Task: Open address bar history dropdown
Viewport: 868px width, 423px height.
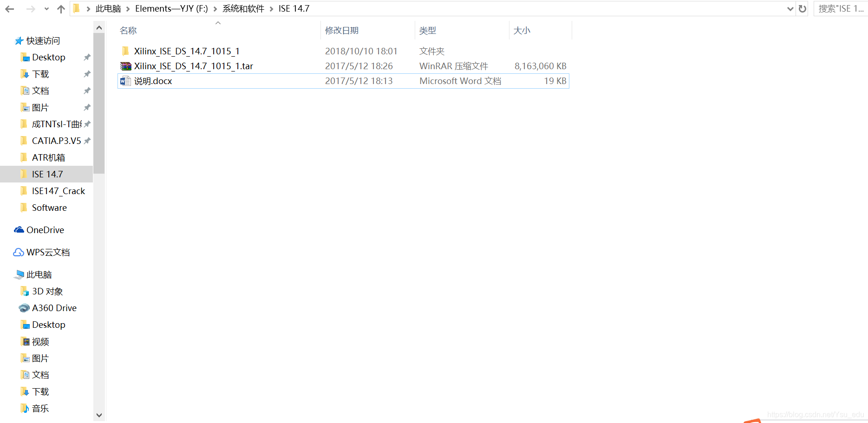Action: point(790,9)
